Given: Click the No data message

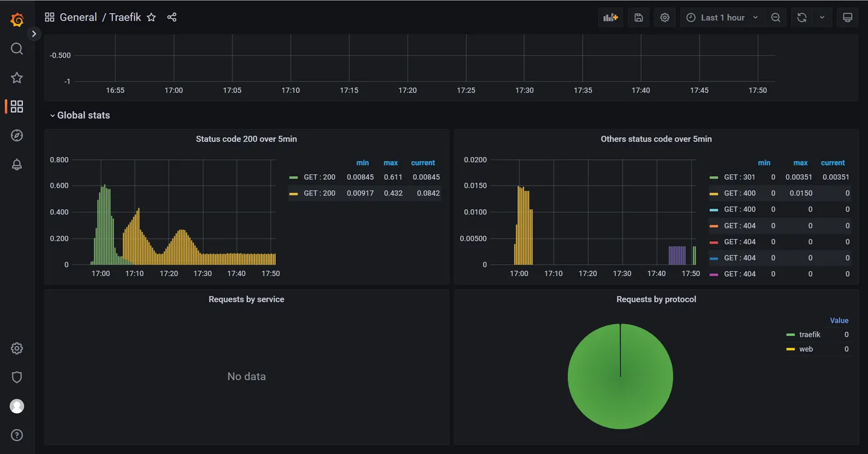Looking at the screenshot, I should (246, 376).
